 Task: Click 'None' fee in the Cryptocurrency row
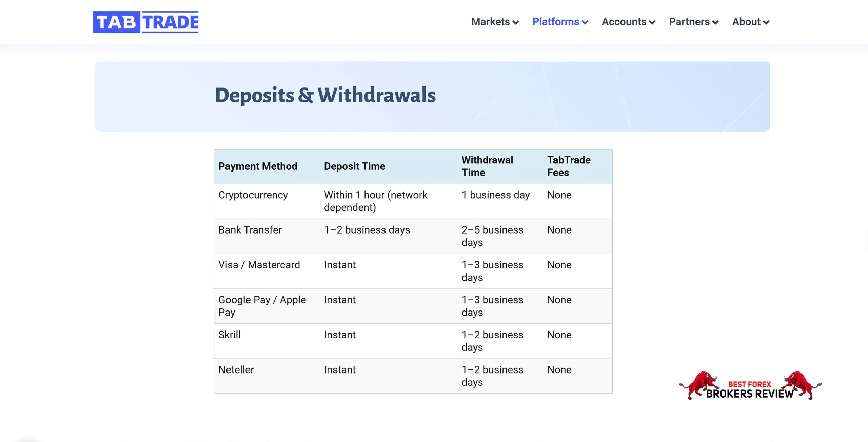coord(559,195)
